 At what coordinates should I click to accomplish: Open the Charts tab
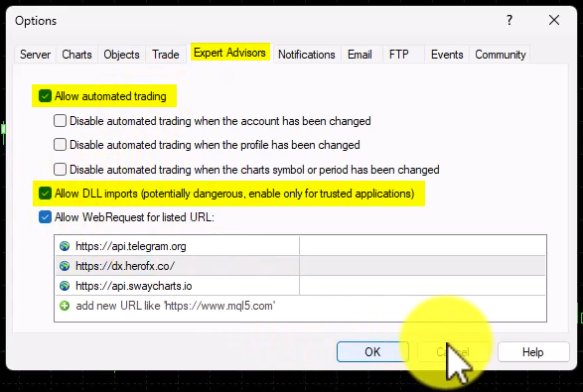tap(76, 55)
